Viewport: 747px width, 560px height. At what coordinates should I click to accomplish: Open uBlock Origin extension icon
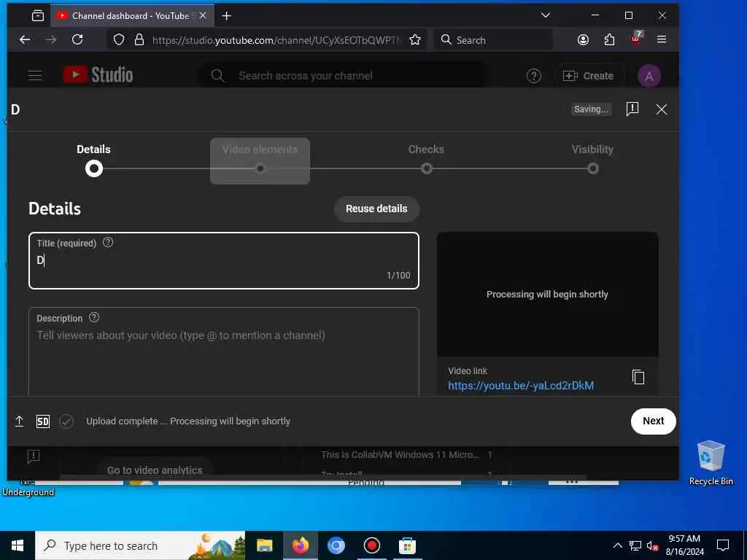point(636,39)
